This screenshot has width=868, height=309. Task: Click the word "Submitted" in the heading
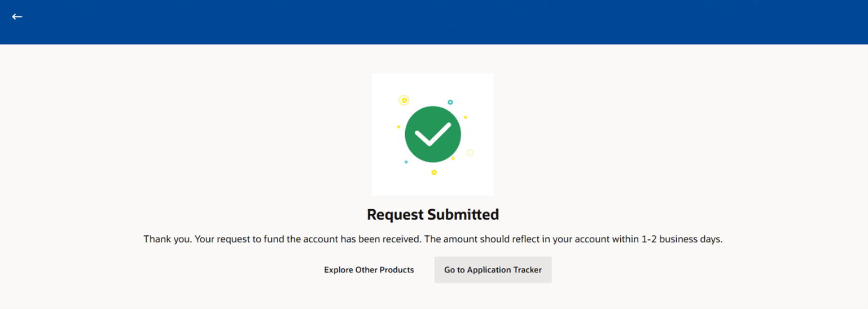[x=463, y=215]
